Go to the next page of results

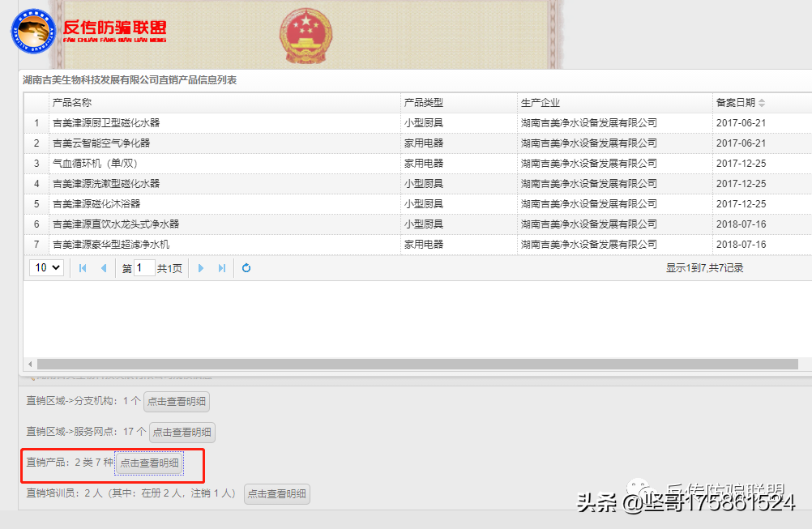[x=201, y=268]
